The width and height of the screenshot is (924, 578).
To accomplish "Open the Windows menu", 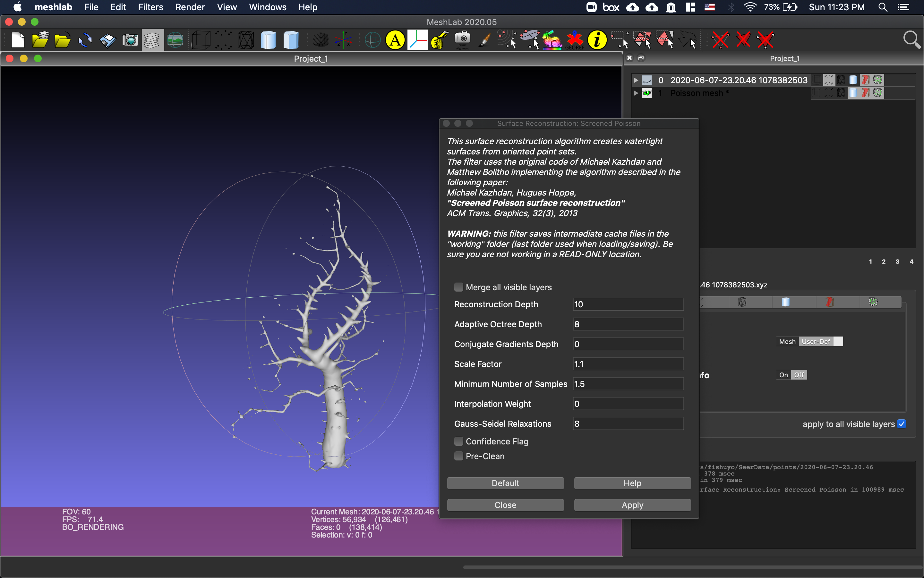I will pos(268,7).
